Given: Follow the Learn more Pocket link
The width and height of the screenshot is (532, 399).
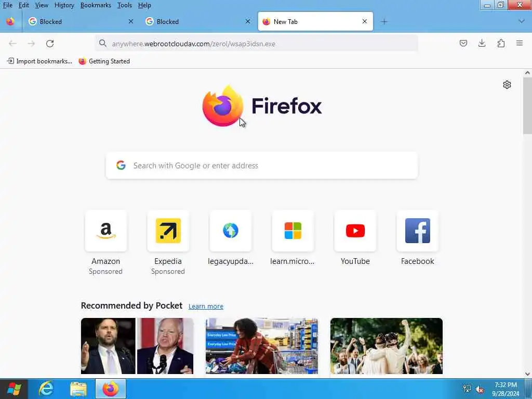Looking at the screenshot, I should click(206, 306).
